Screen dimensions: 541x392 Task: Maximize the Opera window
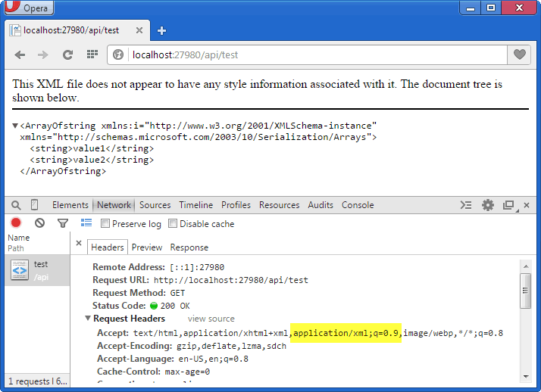coord(491,8)
